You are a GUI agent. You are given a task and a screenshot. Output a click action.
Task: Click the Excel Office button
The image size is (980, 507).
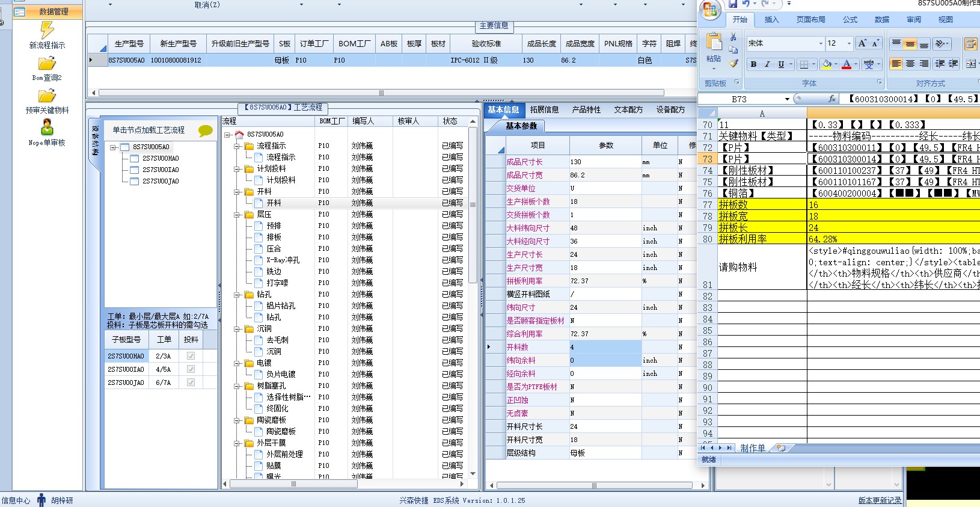click(710, 9)
